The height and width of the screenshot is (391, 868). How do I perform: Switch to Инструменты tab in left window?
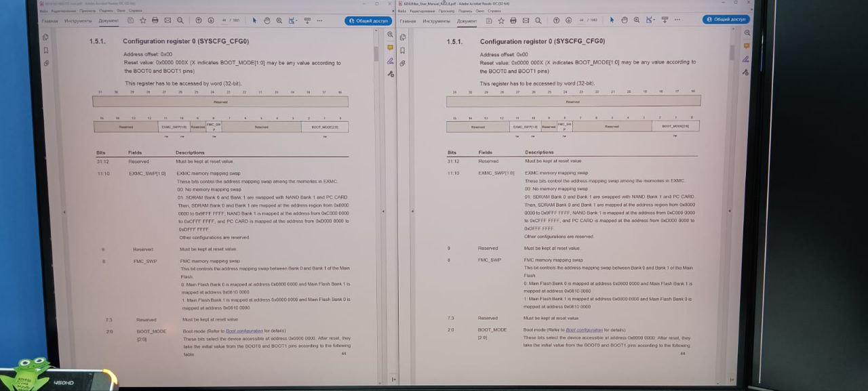point(78,21)
